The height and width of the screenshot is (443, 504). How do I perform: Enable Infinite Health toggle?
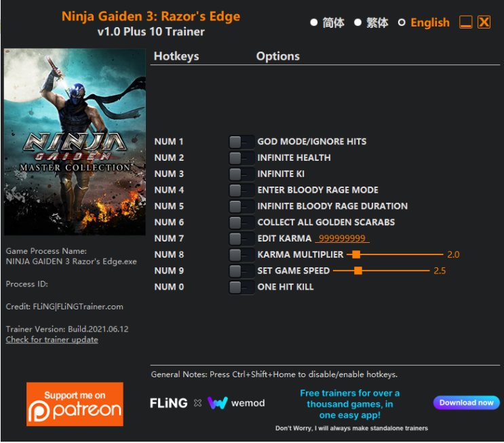click(241, 158)
